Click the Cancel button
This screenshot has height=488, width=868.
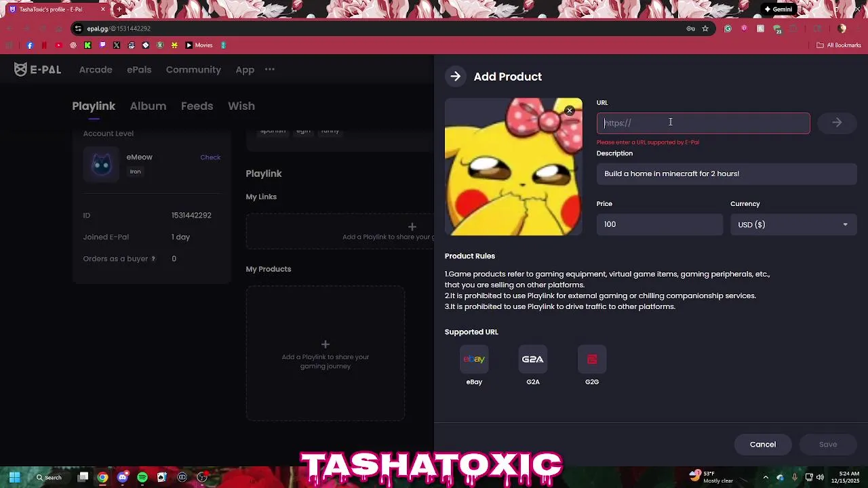coord(763,445)
